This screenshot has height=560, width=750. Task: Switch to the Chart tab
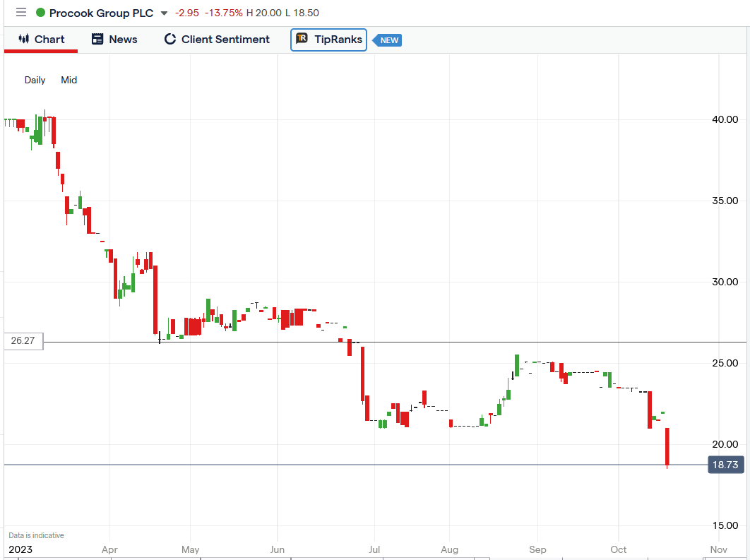pos(41,40)
